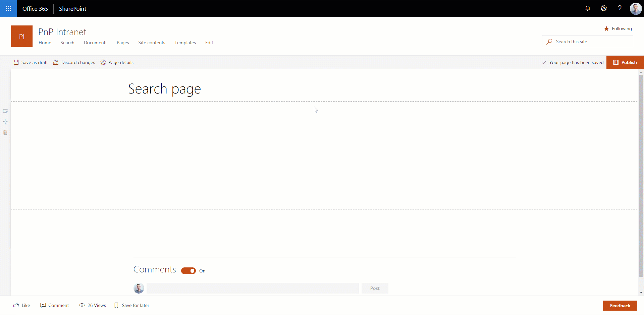644x315 pixels.
Task: Click Save for later bookmark
Action: click(132, 305)
